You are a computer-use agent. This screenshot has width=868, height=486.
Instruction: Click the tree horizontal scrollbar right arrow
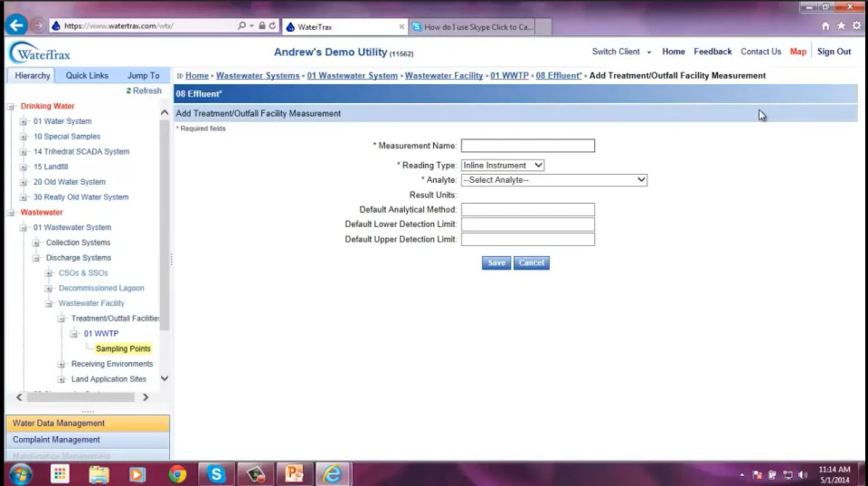(x=146, y=397)
